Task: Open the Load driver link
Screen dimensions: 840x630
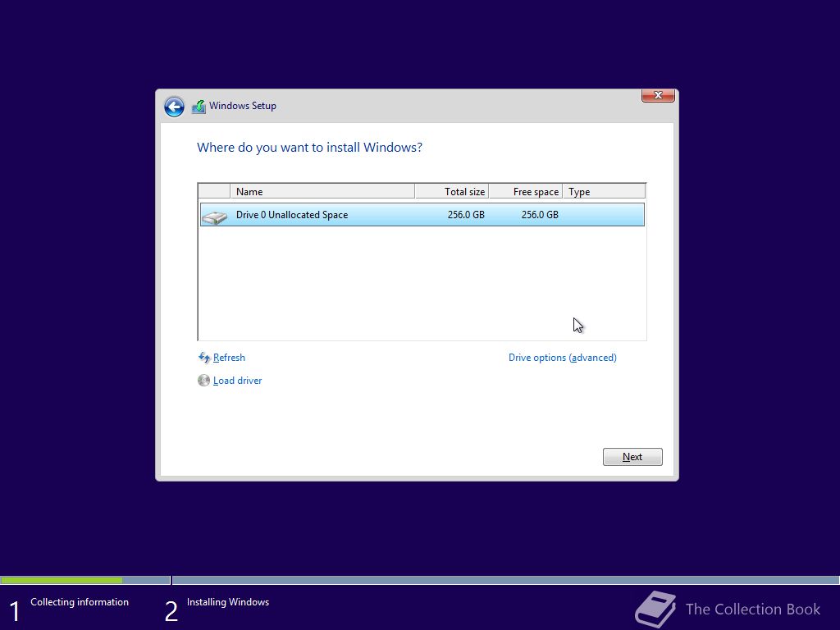Action: [237, 381]
